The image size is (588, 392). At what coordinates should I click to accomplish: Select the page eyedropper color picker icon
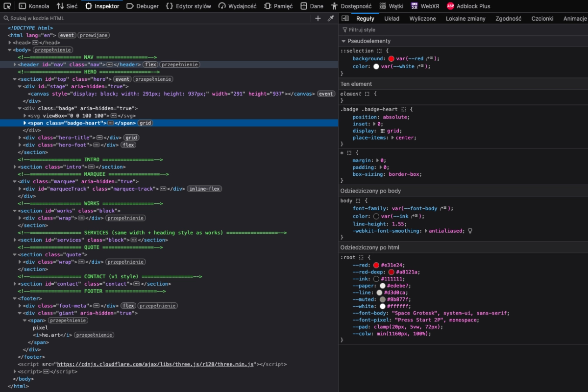[331, 18]
